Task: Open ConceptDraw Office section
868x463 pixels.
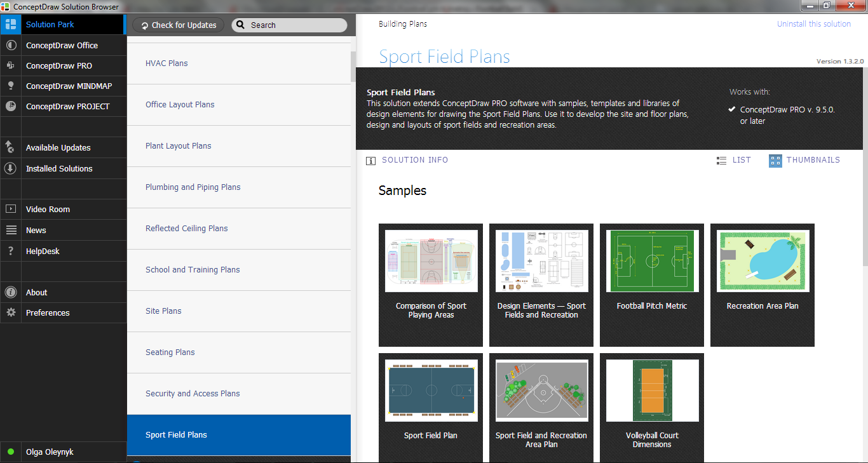Action: [64, 46]
